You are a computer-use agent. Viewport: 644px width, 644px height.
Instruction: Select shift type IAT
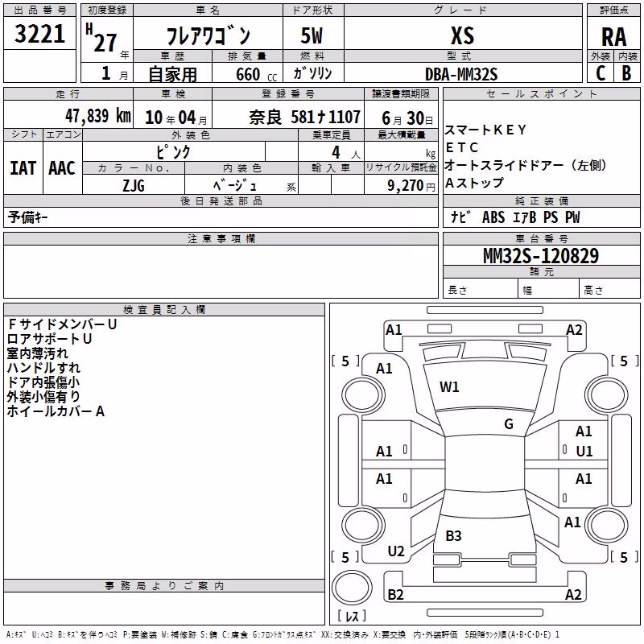click(x=23, y=168)
